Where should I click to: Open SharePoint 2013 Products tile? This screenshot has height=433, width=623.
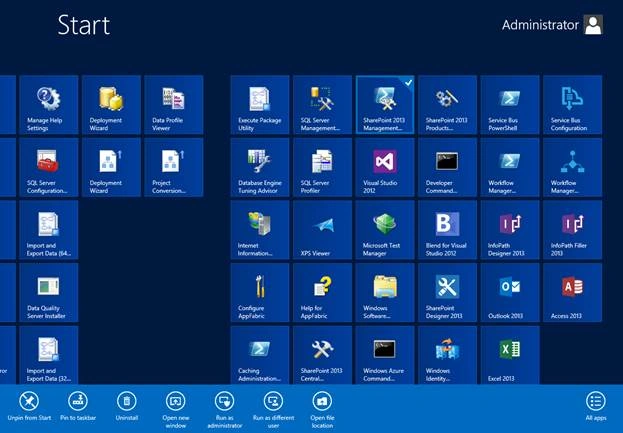447,105
